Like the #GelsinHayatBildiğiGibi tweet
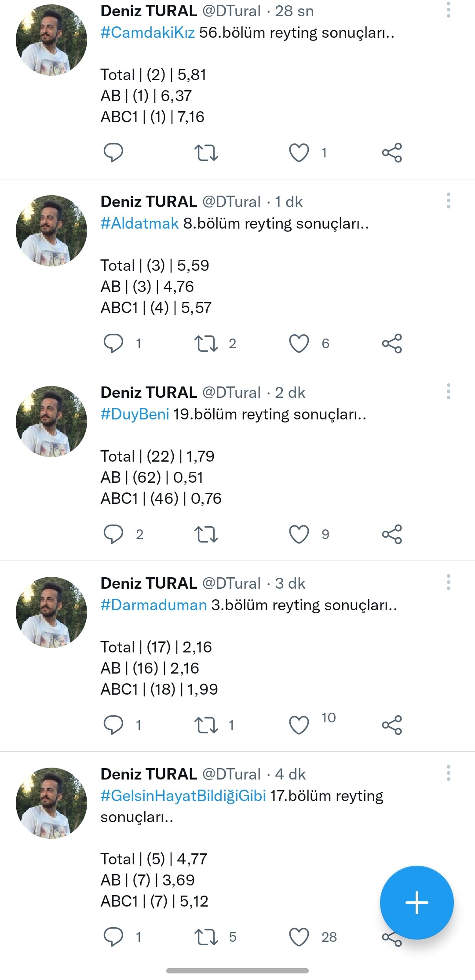The image size is (475, 980). pos(299,937)
